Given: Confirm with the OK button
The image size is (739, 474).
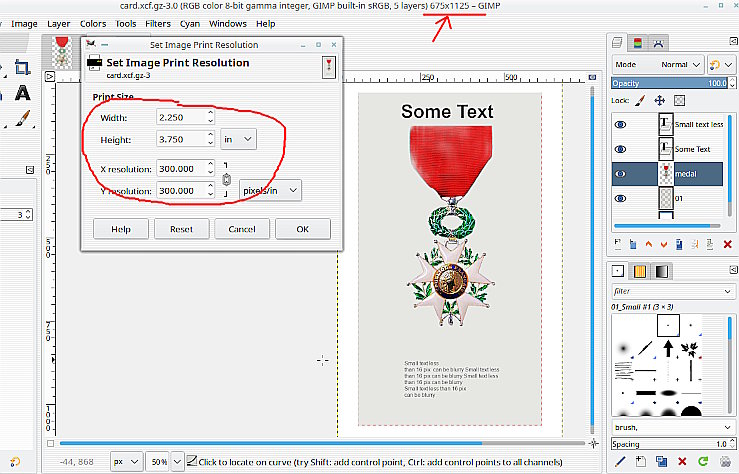Looking at the screenshot, I should pyautogui.click(x=303, y=229).
